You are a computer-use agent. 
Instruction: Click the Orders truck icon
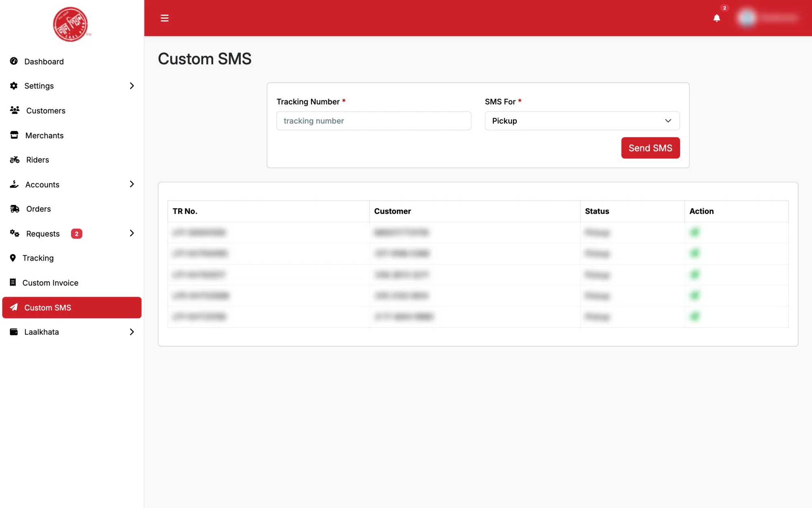point(15,208)
